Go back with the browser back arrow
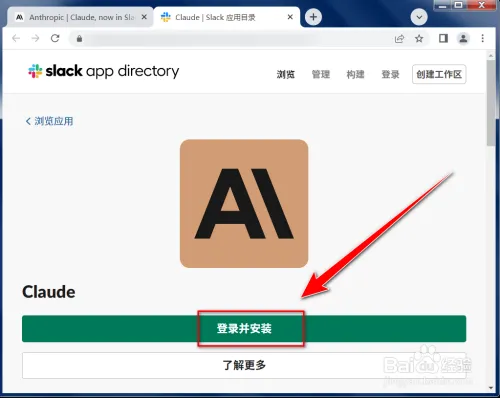Screen dimensions: 500x398 click(x=16, y=38)
